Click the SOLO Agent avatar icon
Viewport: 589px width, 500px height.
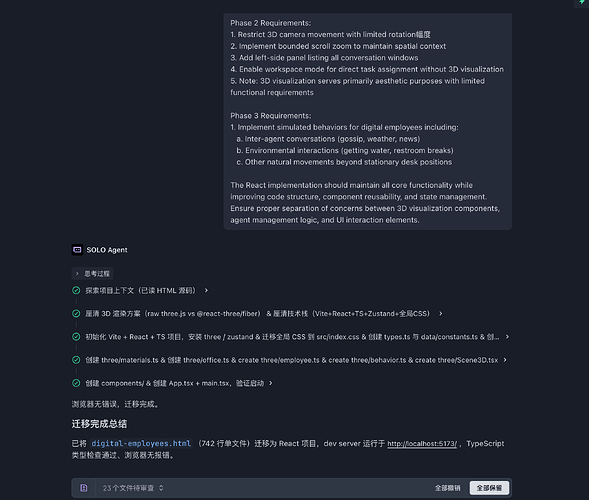77,250
